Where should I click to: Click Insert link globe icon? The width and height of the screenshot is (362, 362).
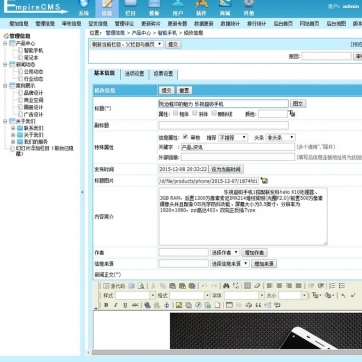147,305
